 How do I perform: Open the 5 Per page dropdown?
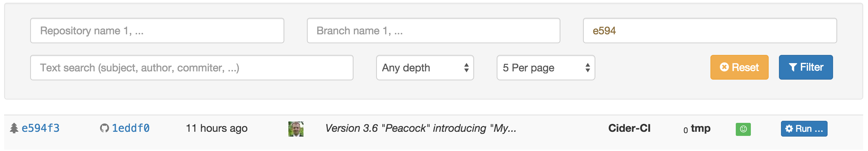point(546,68)
